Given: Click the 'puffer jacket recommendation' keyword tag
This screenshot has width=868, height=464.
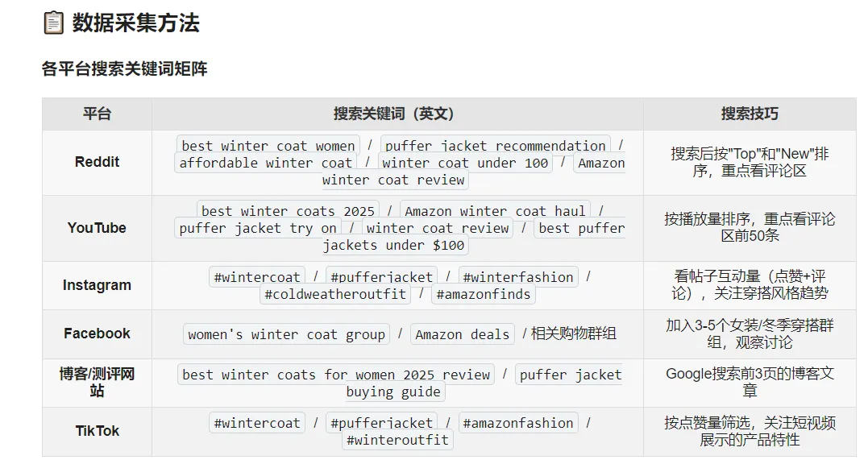Looking at the screenshot, I should 495,146.
